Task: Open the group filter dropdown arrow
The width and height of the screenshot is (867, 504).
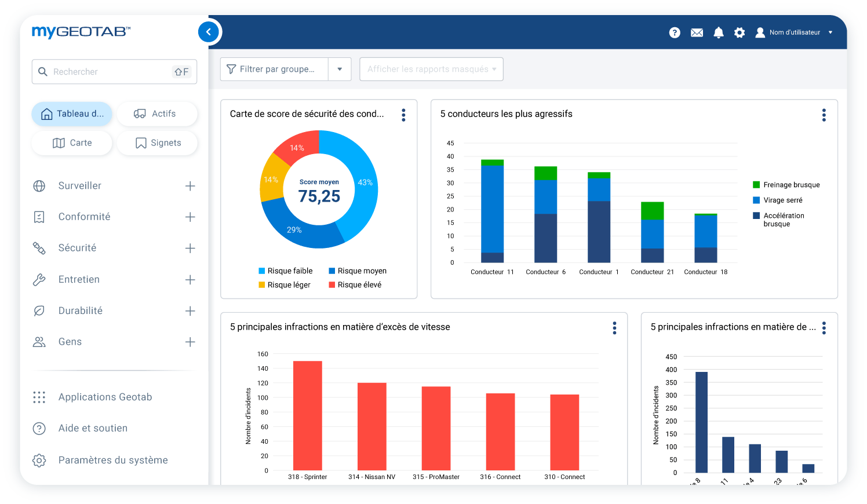Action: 340,69
